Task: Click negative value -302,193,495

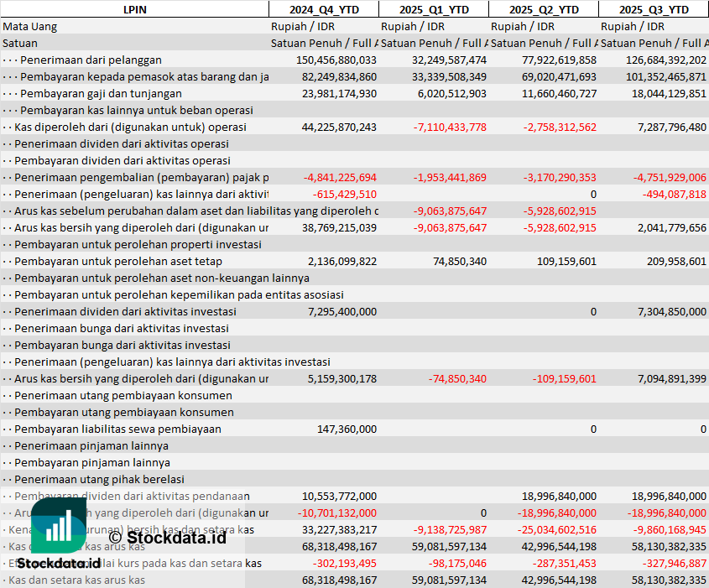Action: click(345, 563)
